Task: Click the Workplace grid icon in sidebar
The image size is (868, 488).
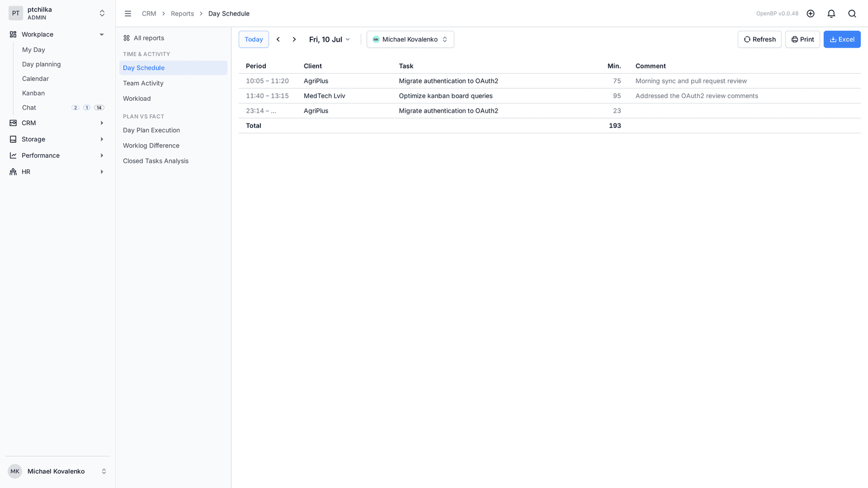Action: 13,34
